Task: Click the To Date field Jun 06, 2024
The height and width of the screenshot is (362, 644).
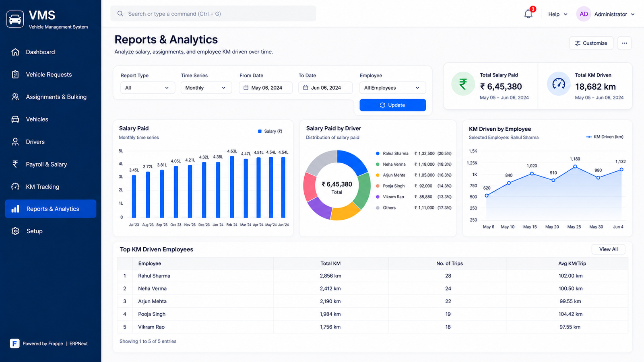Action: pos(325,88)
